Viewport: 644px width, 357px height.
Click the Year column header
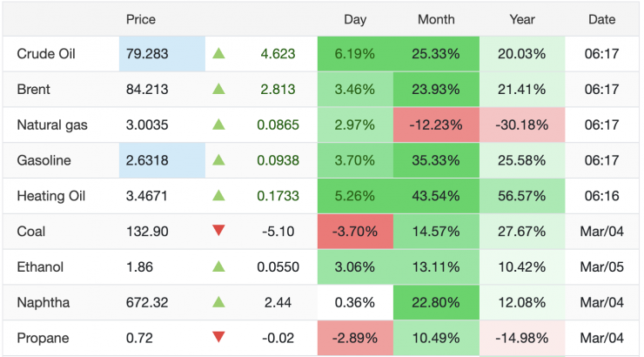point(522,19)
